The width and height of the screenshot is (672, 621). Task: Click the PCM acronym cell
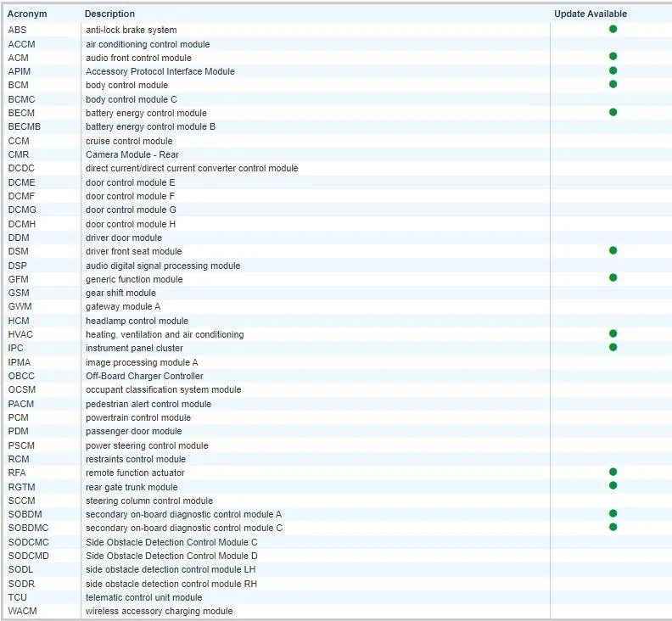pos(18,418)
